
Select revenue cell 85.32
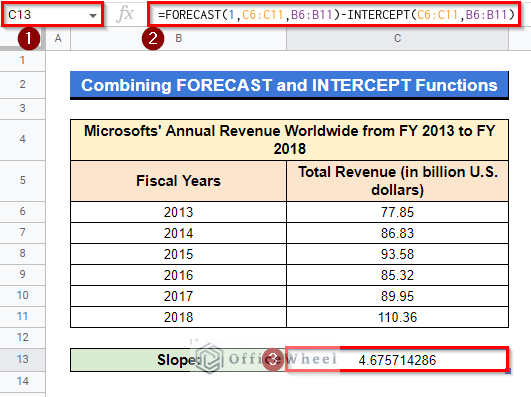pyautogui.click(x=398, y=275)
